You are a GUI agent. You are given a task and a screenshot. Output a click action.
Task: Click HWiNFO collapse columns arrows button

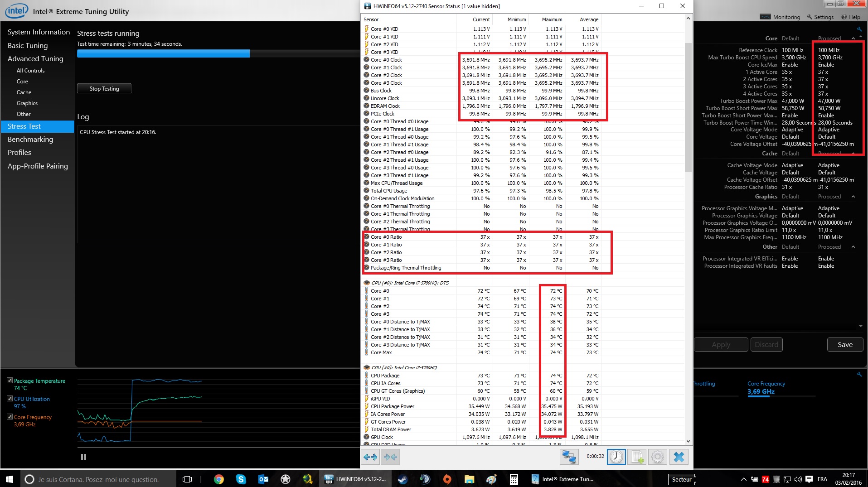(390, 457)
